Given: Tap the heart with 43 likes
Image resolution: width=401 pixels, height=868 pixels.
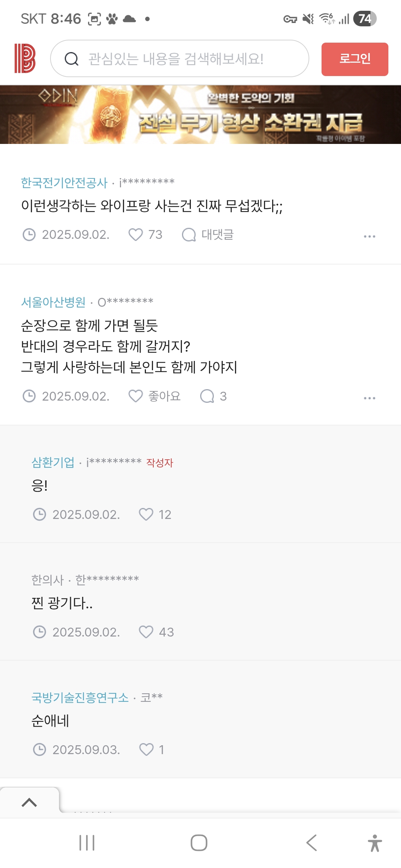Looking at the screenshot, I should coord(146,632).
